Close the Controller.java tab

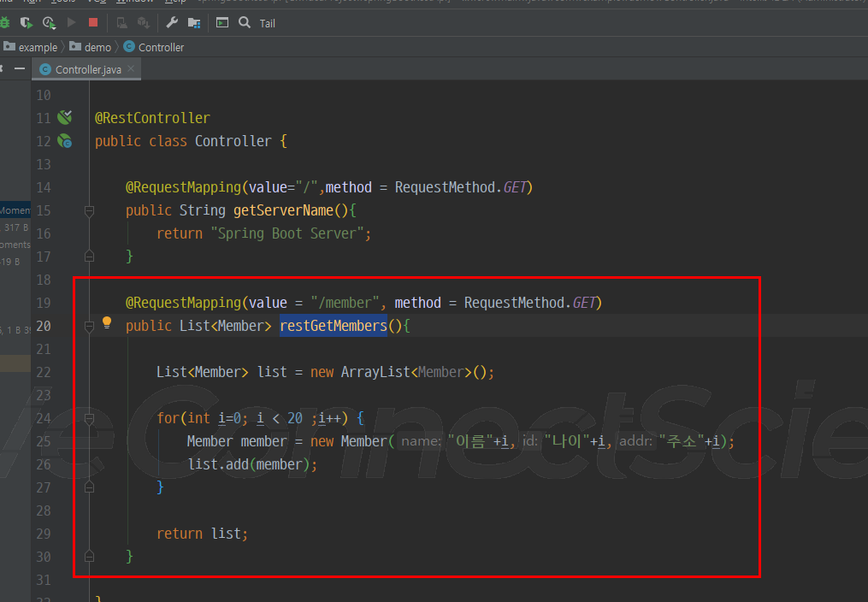point(131,68)
